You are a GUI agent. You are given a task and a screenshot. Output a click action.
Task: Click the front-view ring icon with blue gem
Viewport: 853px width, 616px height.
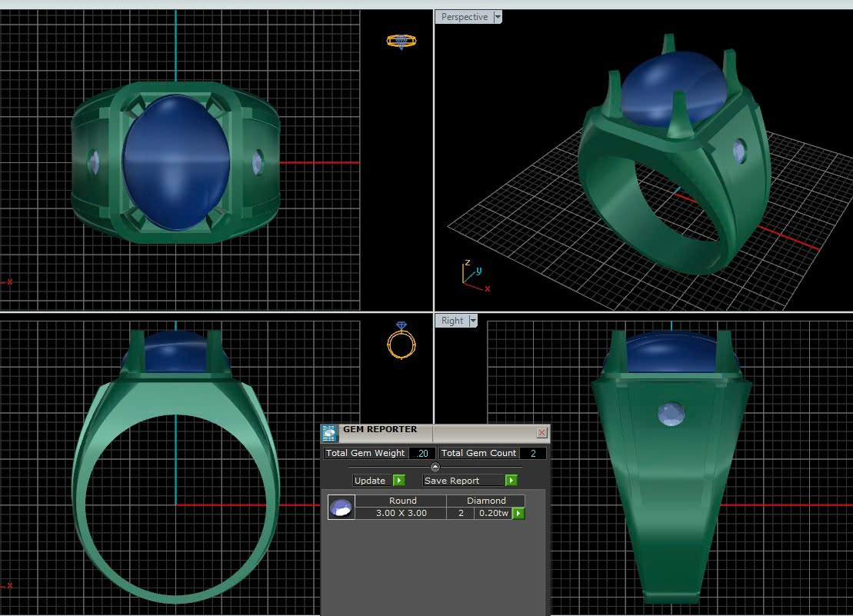coord(401,341)
